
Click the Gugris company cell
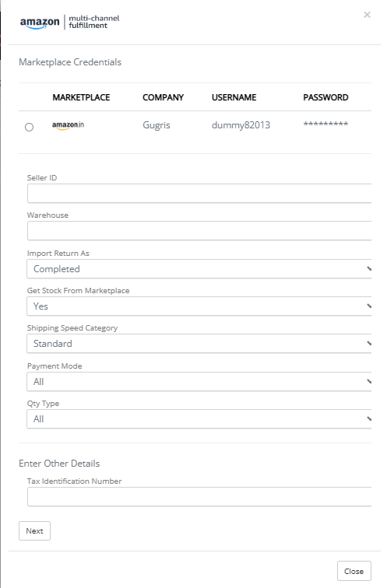157,125
